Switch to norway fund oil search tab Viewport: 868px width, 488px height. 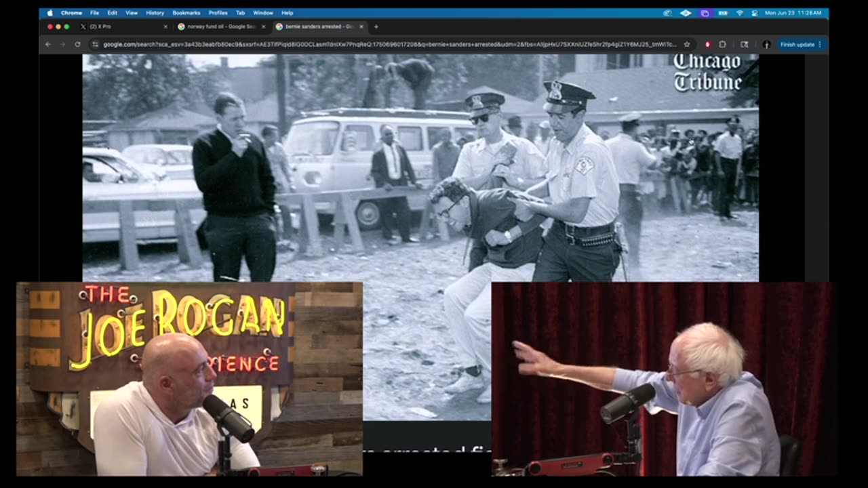coord(220,26)
